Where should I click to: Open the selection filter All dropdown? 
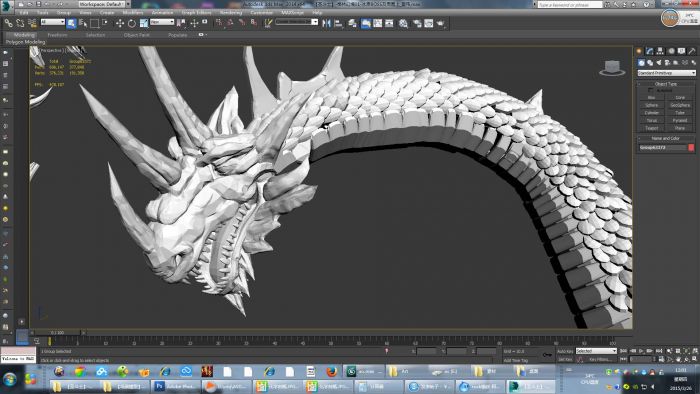[53, 22]
